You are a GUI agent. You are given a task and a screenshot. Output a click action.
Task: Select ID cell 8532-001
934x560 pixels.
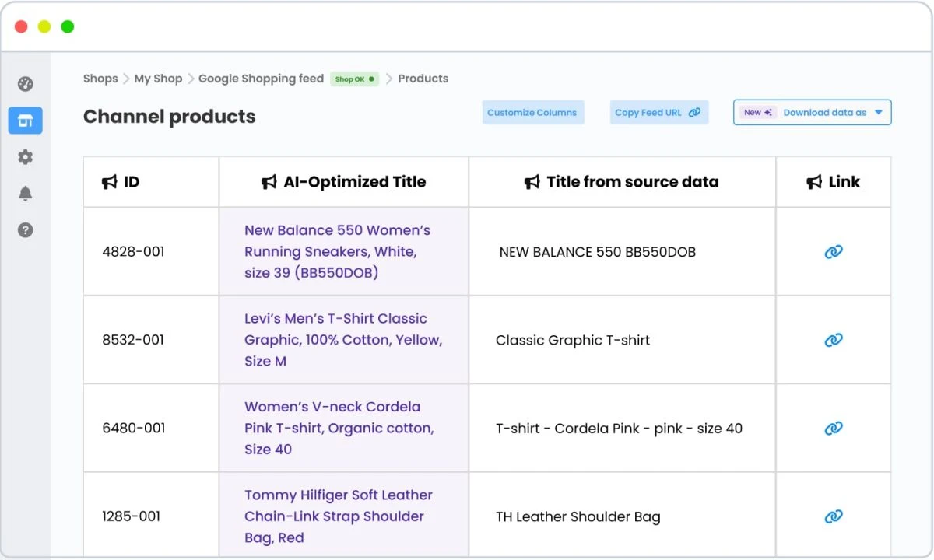point(133,340)
